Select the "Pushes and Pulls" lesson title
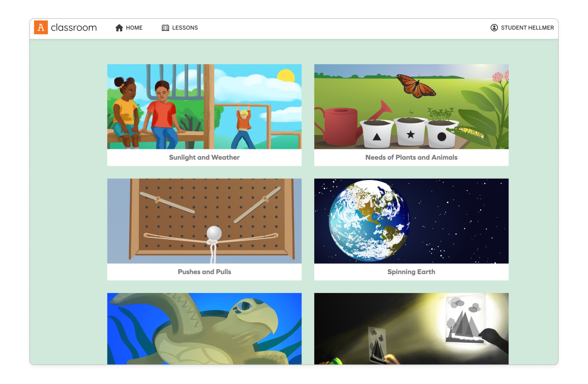Image resolution: width=588 pixels, height=384 pixels. [204, 272]
